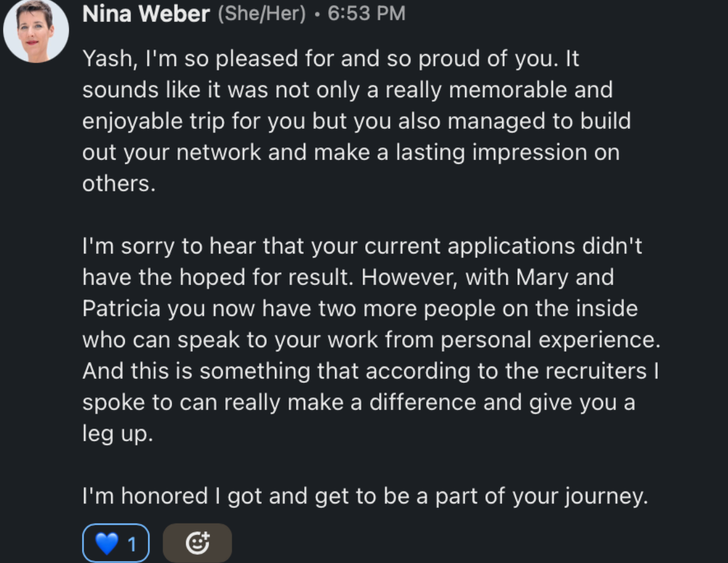Click the blue heart emoji icon
Screen dimensions: 728x563
click(x=106, y=544)
